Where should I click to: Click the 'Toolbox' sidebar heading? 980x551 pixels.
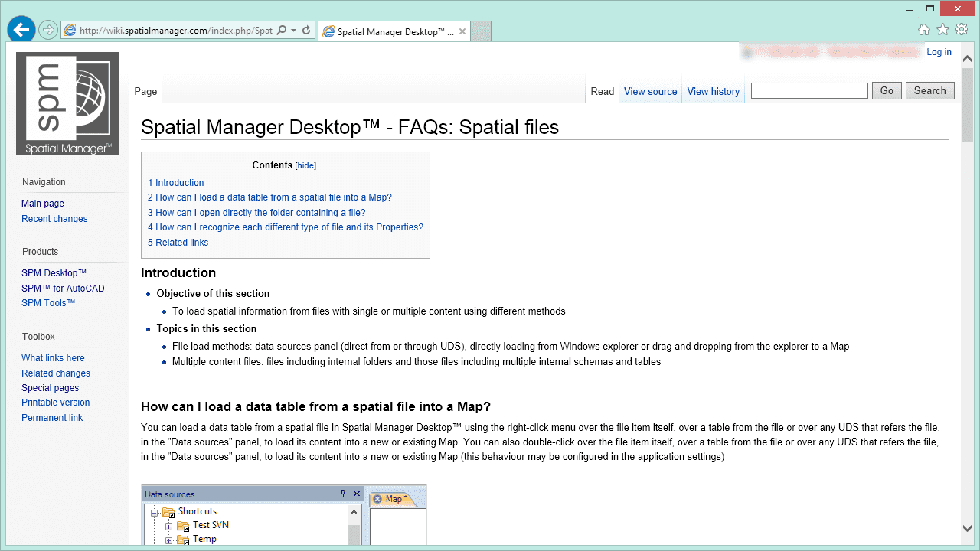pyautogui.click(x=38, y=337)
